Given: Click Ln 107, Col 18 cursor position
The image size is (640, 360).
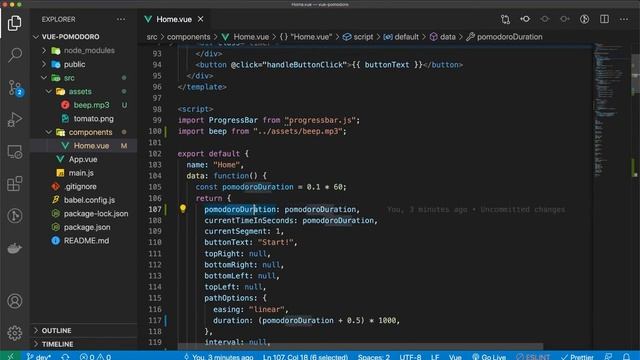Looking at the screenshot, I should (305, 356).
